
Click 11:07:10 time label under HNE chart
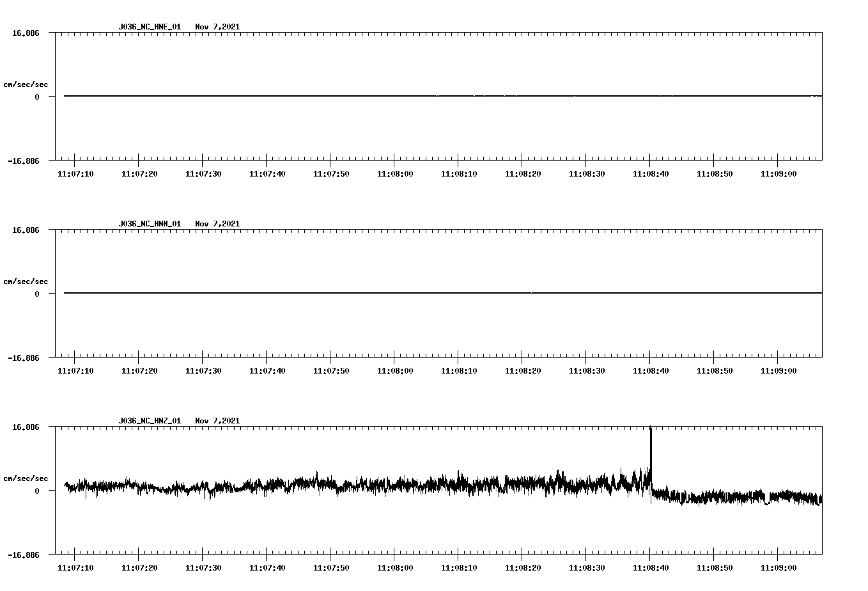(x=75, y=174)
